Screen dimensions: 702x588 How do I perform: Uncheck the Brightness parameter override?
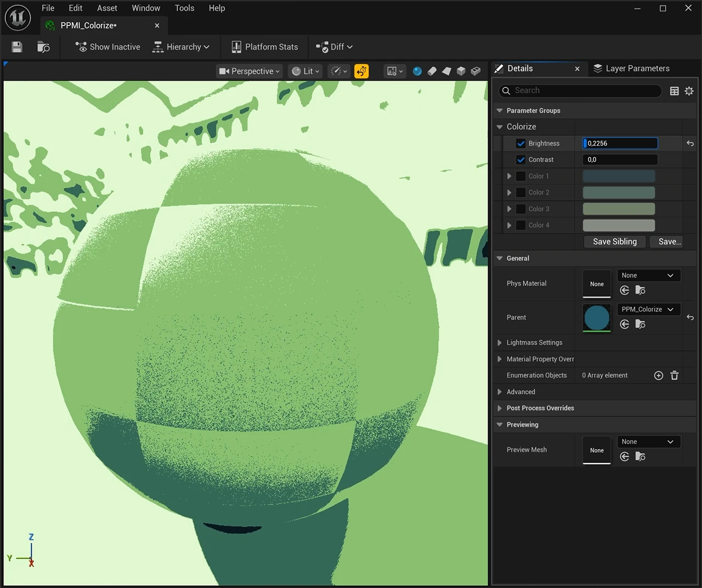click(x=521, y=144)
